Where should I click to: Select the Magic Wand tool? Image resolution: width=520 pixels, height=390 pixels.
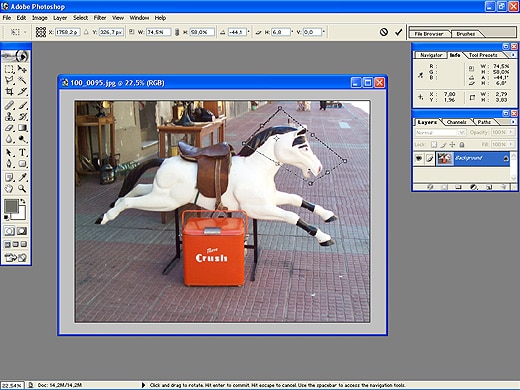pos(22,80)
